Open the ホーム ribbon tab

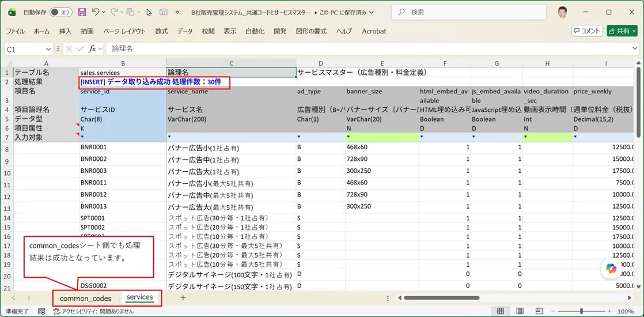(x=41, y=31)
